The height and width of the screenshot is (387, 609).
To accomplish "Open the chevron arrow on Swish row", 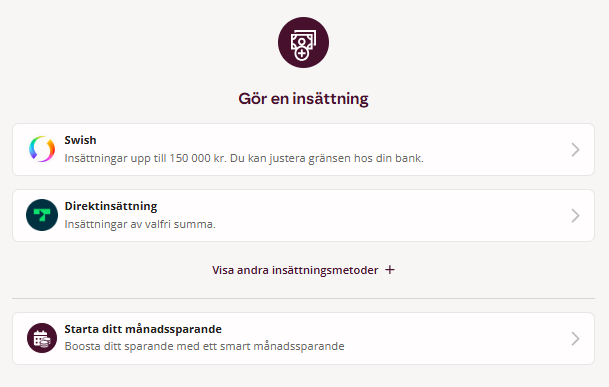I will (576, 150).
